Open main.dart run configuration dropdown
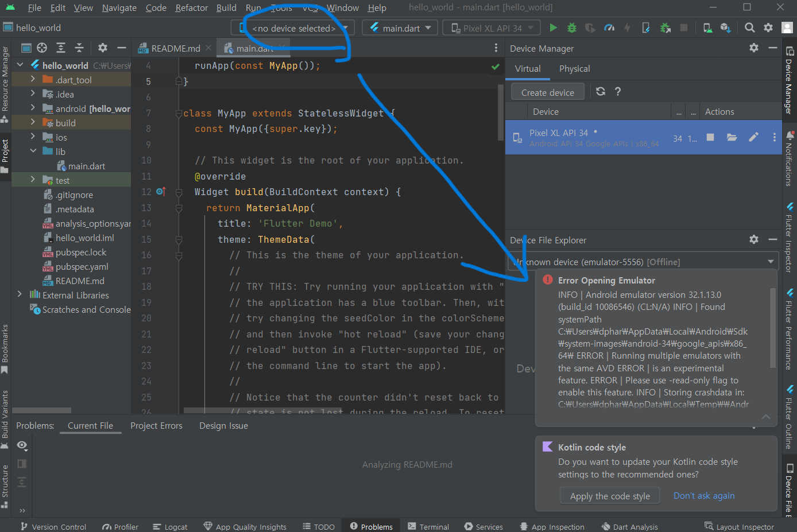 (400, 28)
